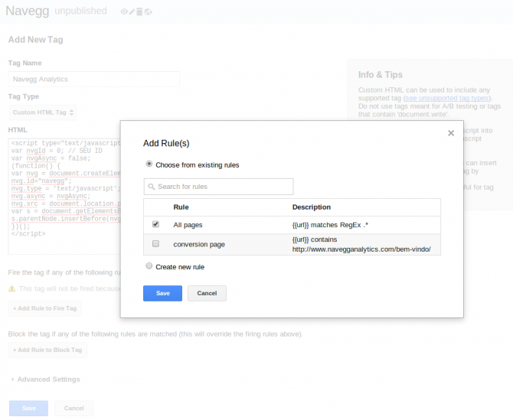
Task: Click Cancel in the Add Rule(s) dialog
Action: pos(207,293)
